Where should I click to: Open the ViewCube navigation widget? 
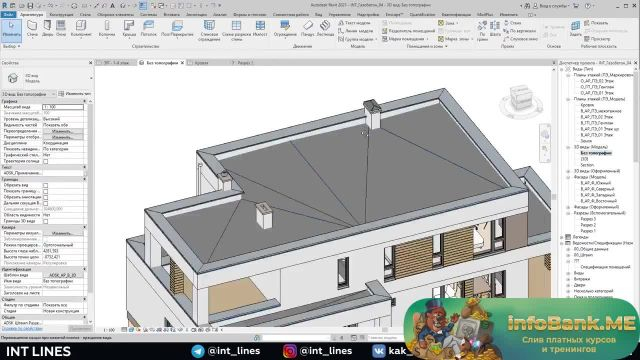click(x=520, y=98)
